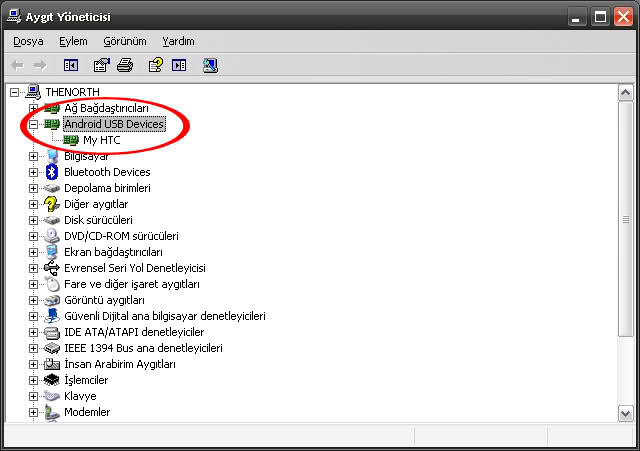Expand the Depolama birimleri node

(x=33, y=188)
